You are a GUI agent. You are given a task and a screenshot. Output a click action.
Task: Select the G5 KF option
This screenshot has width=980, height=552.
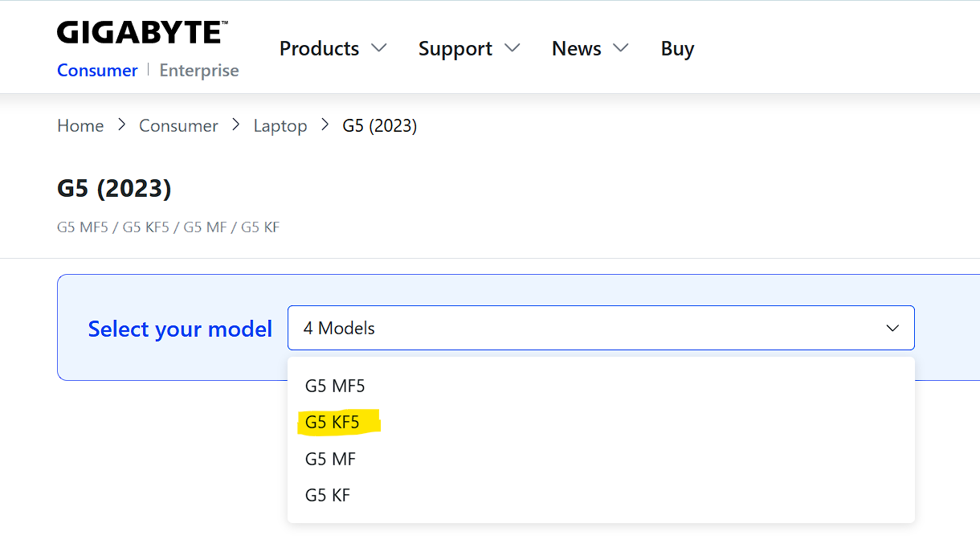tap(328, 496)
